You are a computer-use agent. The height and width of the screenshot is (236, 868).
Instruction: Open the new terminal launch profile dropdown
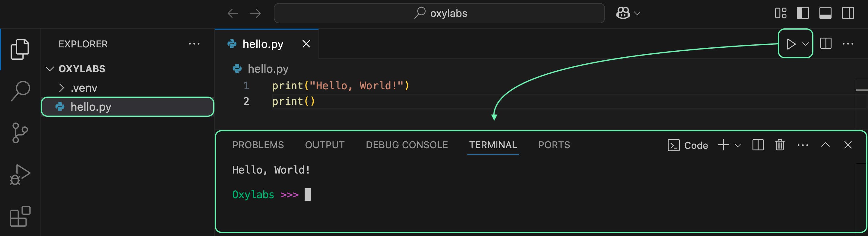(738, 145)
